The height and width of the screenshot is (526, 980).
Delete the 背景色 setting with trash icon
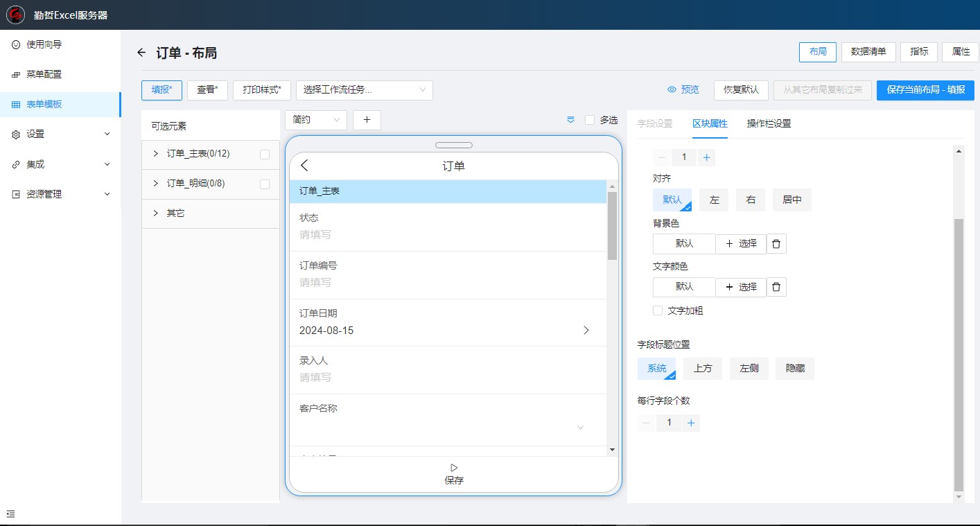[776, 244]
